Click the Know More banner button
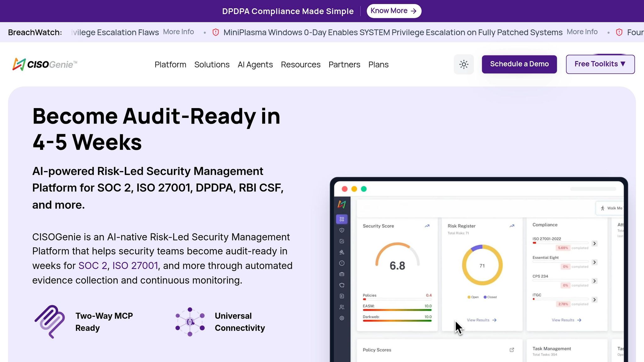The image size is (644, 362). 394,11
